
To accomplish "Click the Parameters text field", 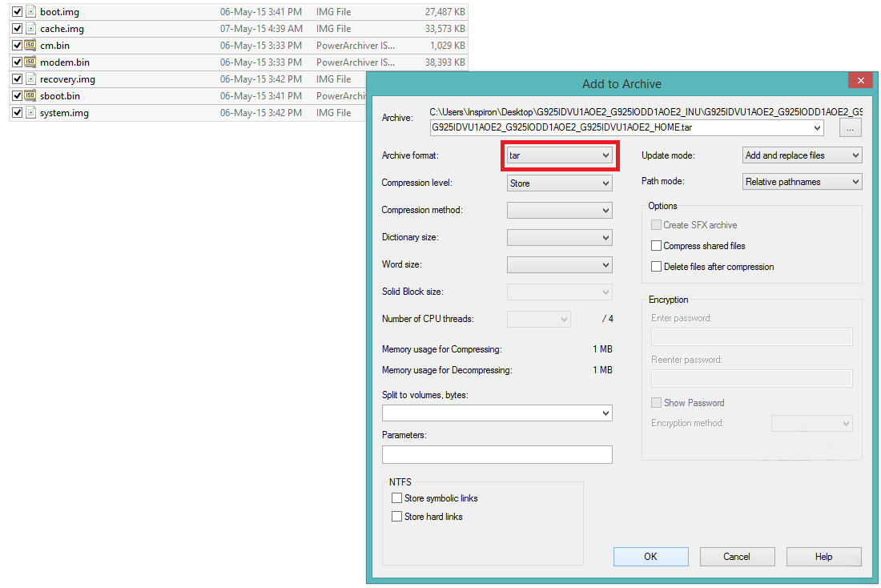I will (x=497, y=454).
